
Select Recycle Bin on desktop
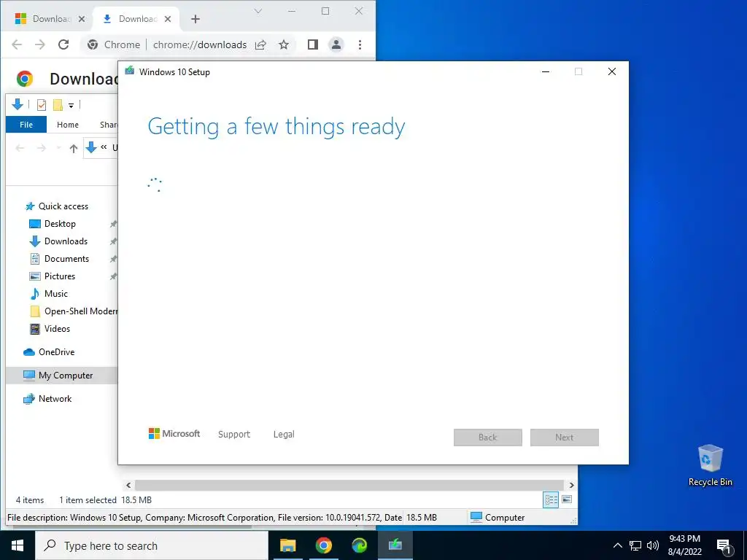coord(710,465)
